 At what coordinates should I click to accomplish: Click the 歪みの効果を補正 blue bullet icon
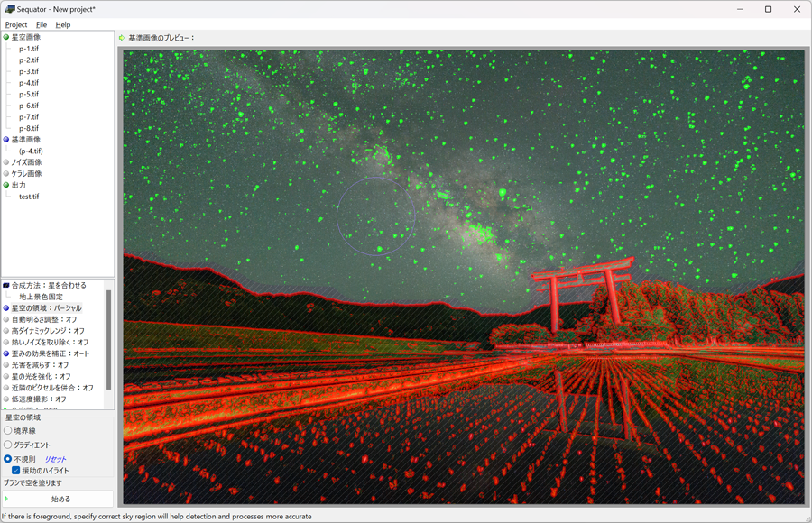pos(6,353)
